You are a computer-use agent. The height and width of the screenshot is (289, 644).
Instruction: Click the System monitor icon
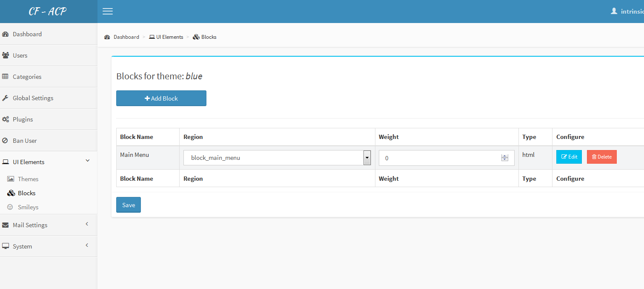pos(6,246)
